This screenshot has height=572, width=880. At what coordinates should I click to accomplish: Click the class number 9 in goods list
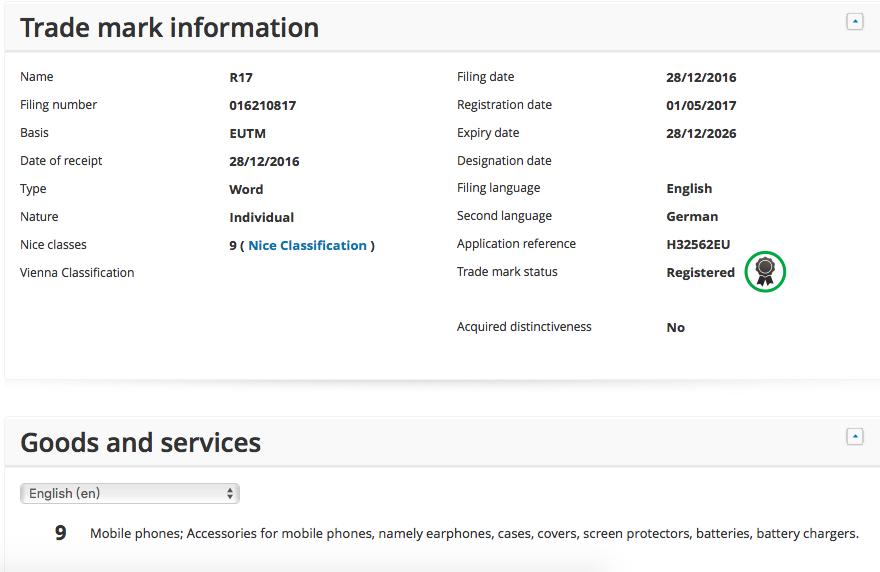coord(60,533)
